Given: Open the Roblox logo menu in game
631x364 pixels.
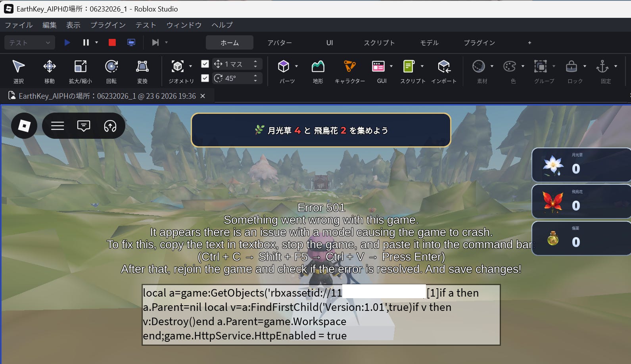Looking at the screenshot, I should (24, 126).
